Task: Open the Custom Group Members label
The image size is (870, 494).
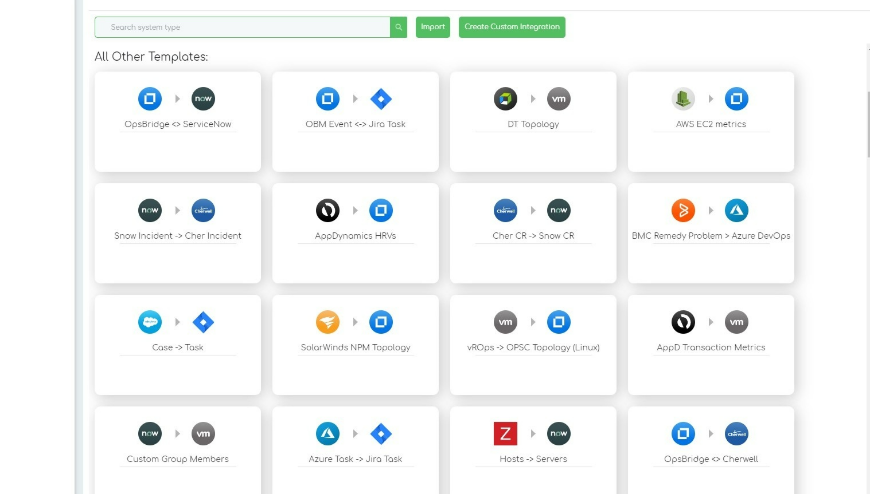Action: 178,459
